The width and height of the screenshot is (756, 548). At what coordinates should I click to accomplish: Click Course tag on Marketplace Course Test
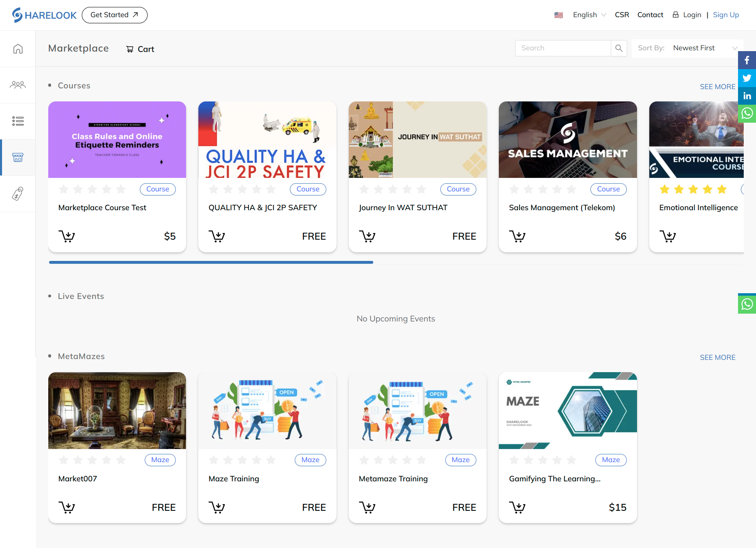click(x=158, y=189)
